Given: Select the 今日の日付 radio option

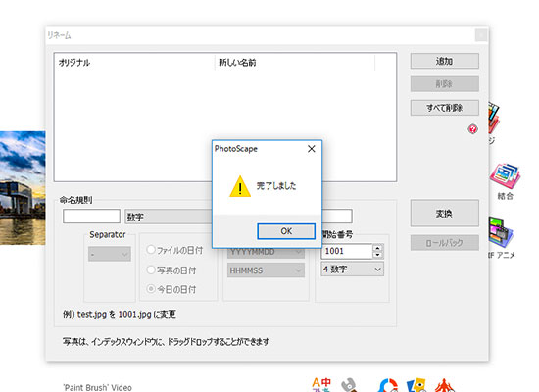Looking at the screenshot, I should pyautogui.click(x=171, y=289).
